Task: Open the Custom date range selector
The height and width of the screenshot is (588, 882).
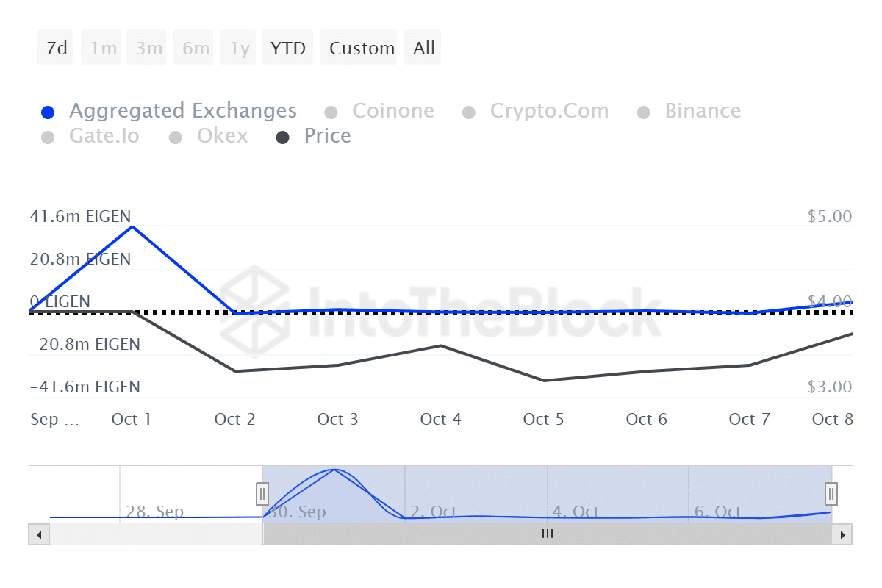Action: tap(359, 47)
